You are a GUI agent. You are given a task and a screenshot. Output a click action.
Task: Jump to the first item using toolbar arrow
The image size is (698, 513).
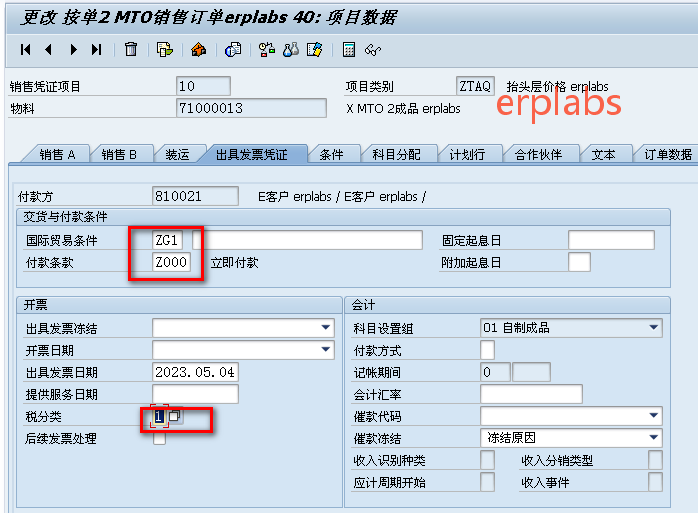[x=25, y=49]
